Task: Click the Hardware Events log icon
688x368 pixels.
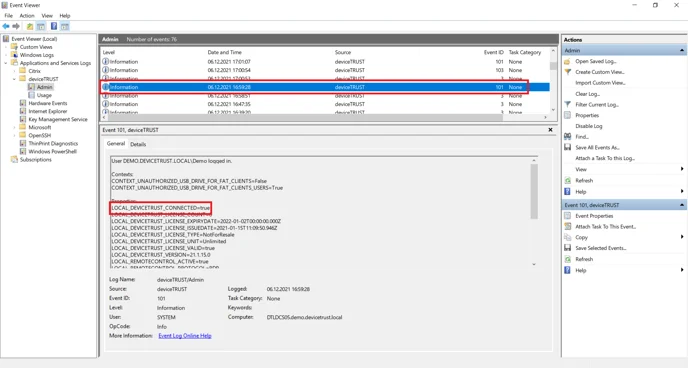Action: point(23,103)
